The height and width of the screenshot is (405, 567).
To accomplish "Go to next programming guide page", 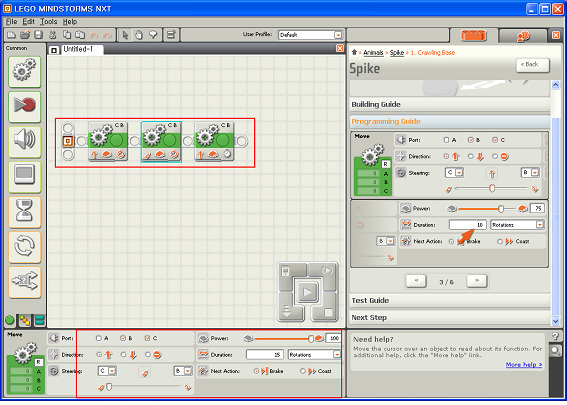I will (477, 281).
